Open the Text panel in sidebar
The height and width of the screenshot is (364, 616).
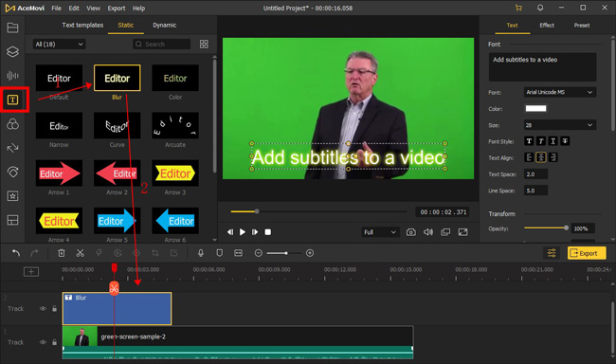[x=12, y=100]
